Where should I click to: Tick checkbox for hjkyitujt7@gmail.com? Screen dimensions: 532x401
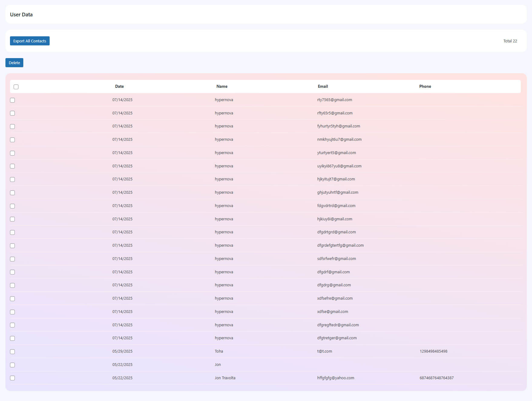12,179
